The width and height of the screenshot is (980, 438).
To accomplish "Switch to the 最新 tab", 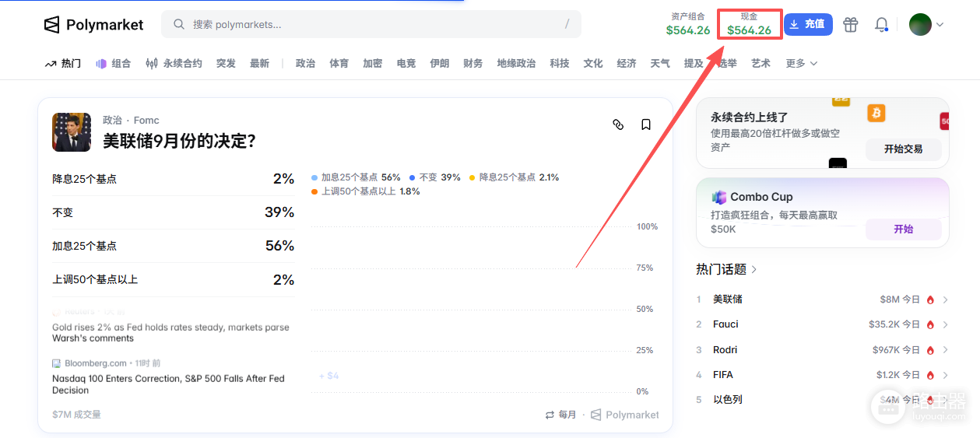I will (x=259, y=63).
